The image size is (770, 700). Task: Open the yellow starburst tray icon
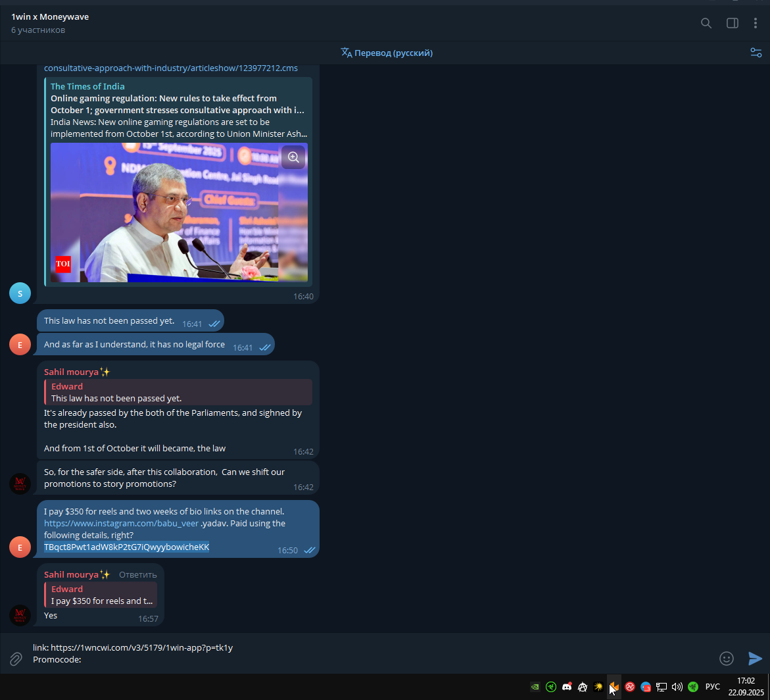[598, 687]
